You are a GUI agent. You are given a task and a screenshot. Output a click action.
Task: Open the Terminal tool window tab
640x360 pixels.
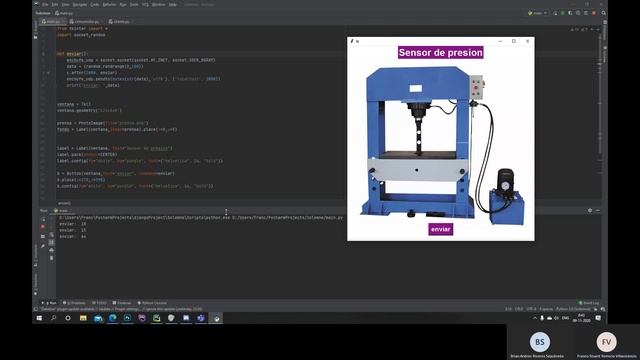click(x=122, y=303)
